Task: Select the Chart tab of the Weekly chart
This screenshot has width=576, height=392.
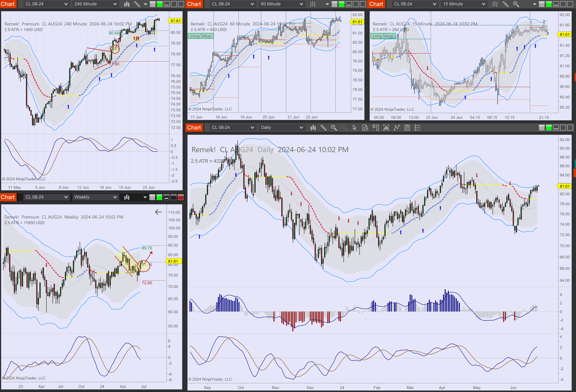Action: [x=8, y=197]
